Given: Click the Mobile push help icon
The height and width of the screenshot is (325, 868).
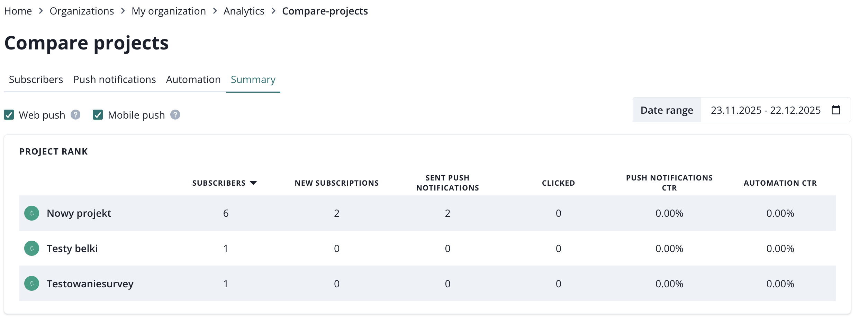Looking at the screenshot, I should coord(175,115).
